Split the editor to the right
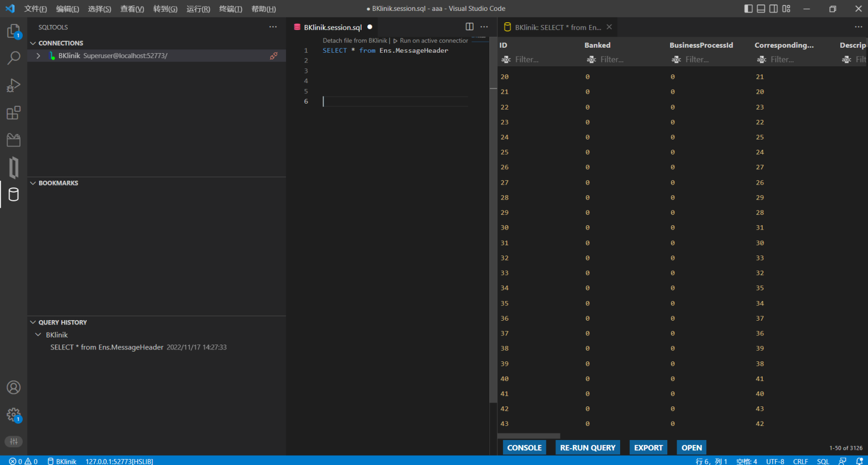This screenshot has height=465, width=868. [469, 27]
